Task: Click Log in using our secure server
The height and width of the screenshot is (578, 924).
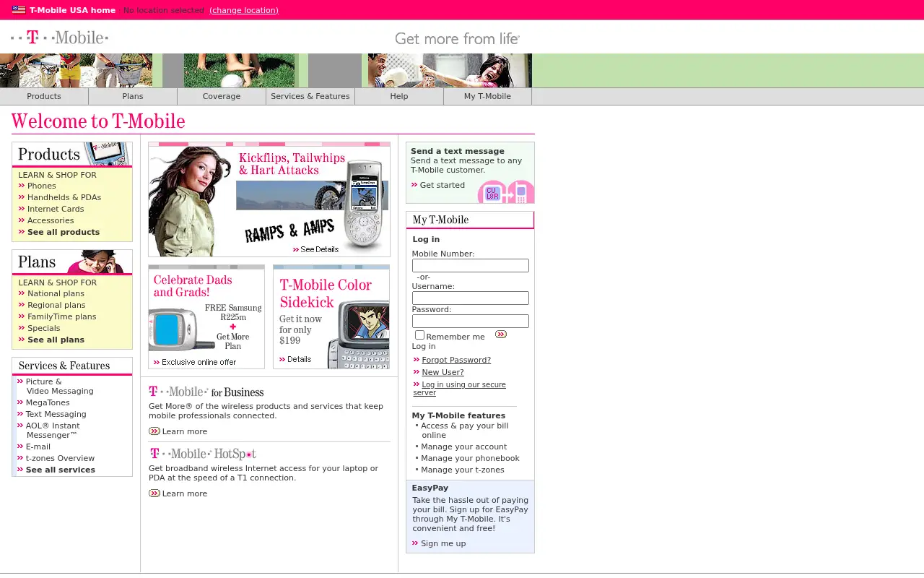Action: (460, 389)
